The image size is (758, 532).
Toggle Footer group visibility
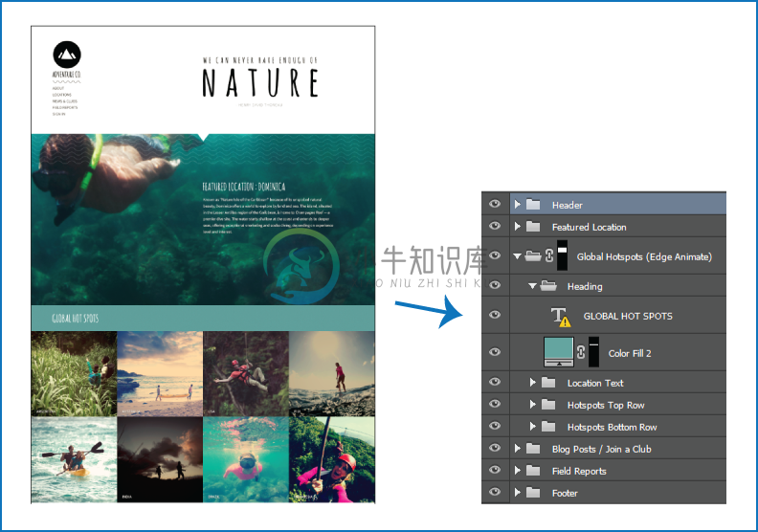[x=495, y=492]
